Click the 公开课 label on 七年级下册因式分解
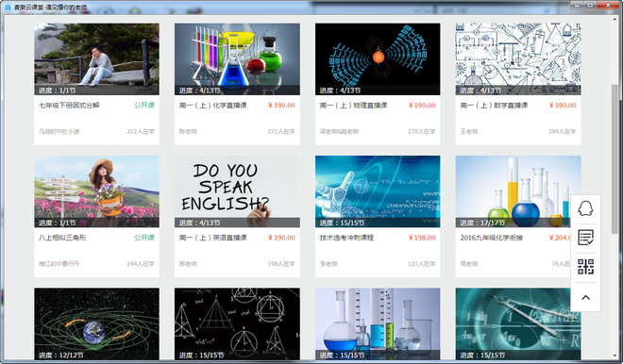 pyautogui.click(x=144, y=106)
